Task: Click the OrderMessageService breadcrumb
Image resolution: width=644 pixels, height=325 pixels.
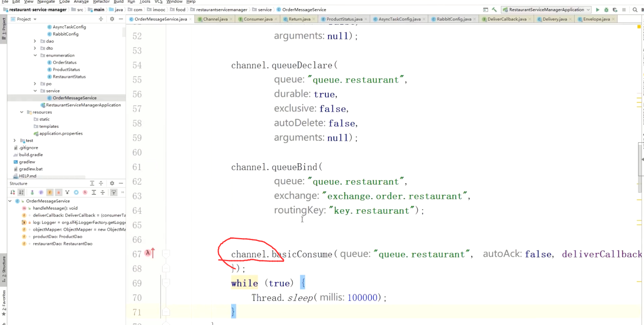Action: point(301,10)
